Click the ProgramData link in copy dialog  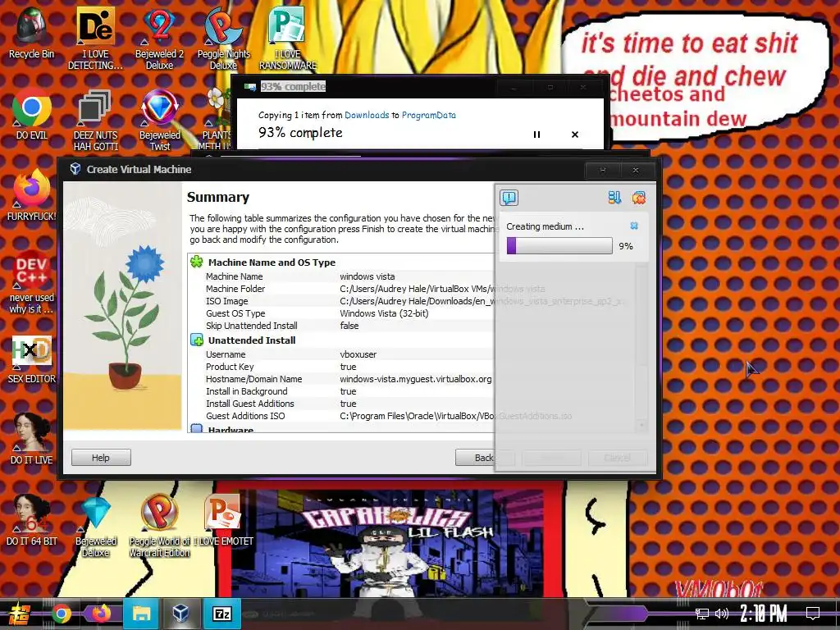[x=428, y=115]
